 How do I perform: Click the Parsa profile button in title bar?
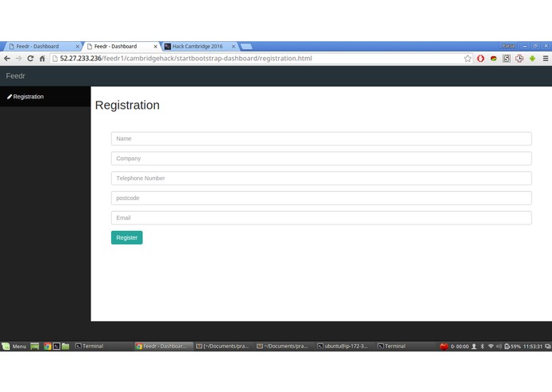pos(508,46)
